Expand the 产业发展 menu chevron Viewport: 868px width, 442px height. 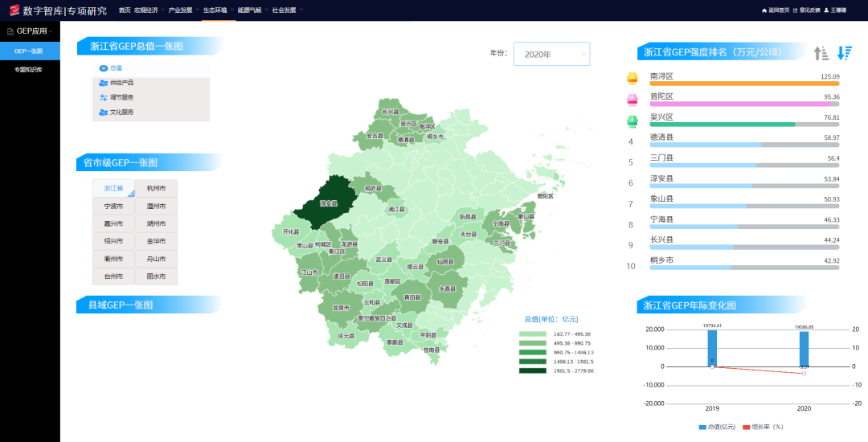pyautogui.click(x=197, y=10)
